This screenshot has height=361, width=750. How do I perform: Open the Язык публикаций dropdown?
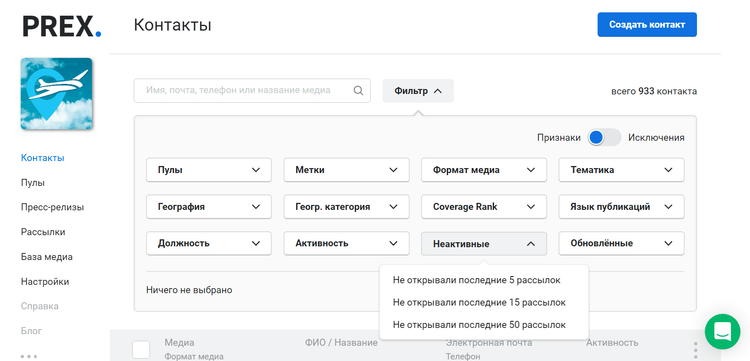[x=621, y=207]
